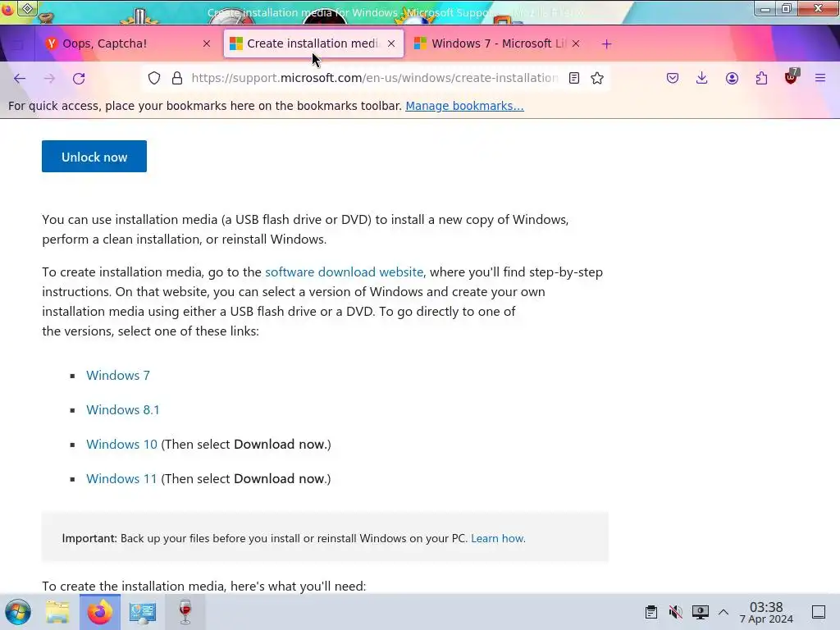Open the tracking protection shield icon
840x630 pixels.
(154, 78)
